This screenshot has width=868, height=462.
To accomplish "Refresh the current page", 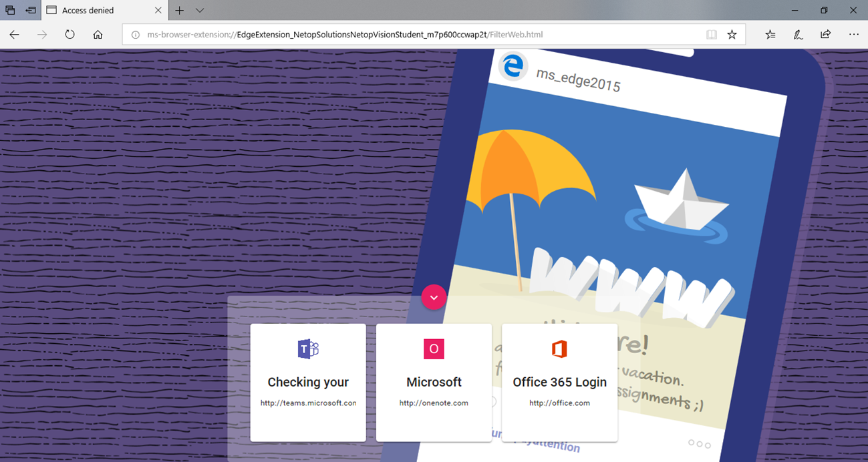I will [x=69, y=35].
